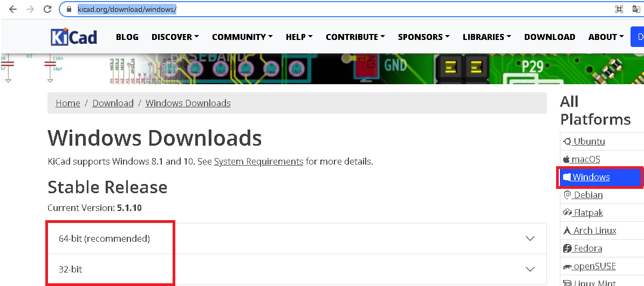Click the 'Windows Downloads' page heading

[x=155, y=138]
